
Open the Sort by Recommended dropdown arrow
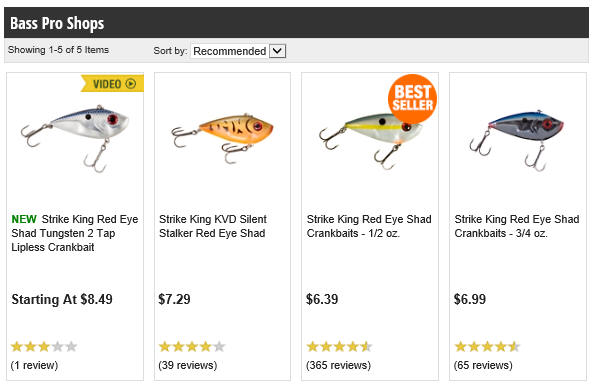click(x=278, y=51)
